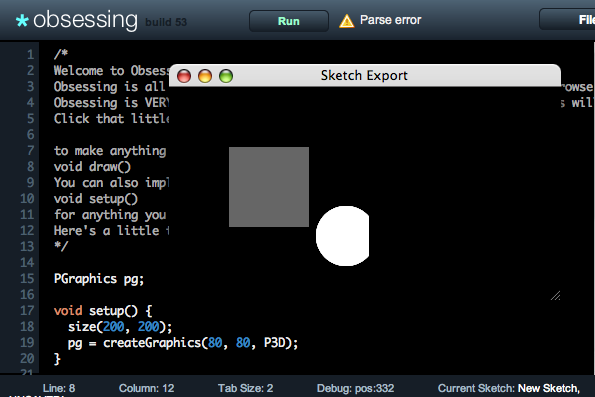Click 'Welcome to Obsess' text on line 2
The image size is (595, 397).
click(x=111, y=71)
